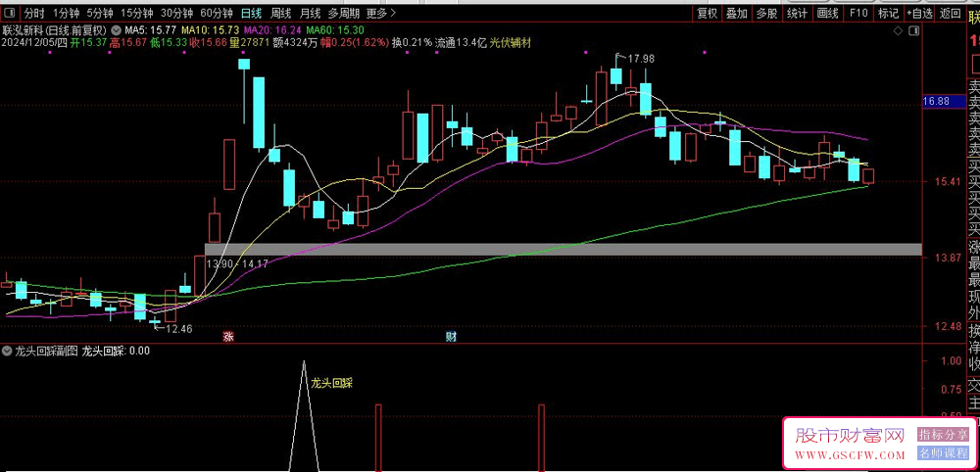
Task: Expand the MA indicator dropdown arrow
Action: [x=117, y=30]
